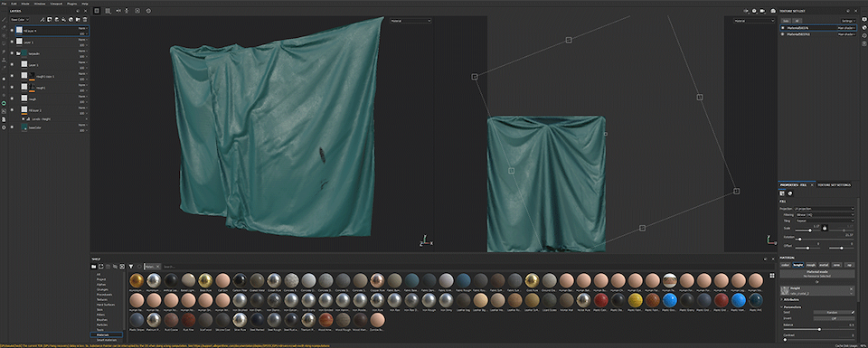868x348 pixels.
Task: Add a paint layer from Layers toolbar
Action: click(56, 19)
